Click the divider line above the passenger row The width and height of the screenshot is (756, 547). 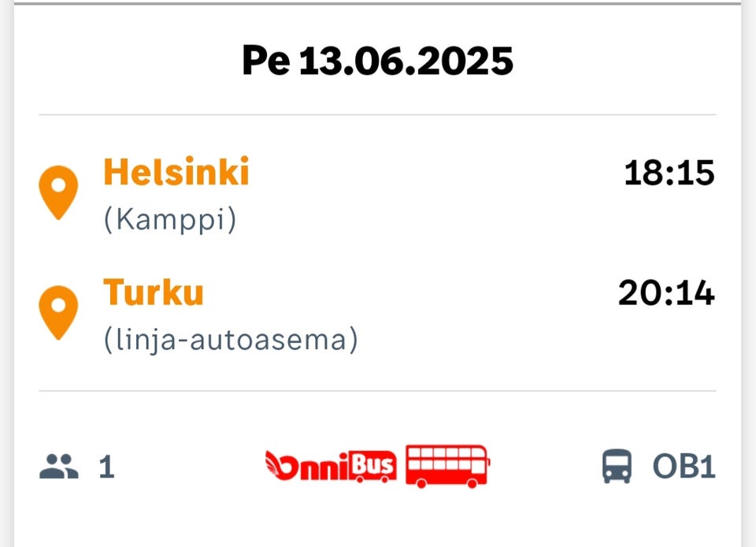(377, 391)
